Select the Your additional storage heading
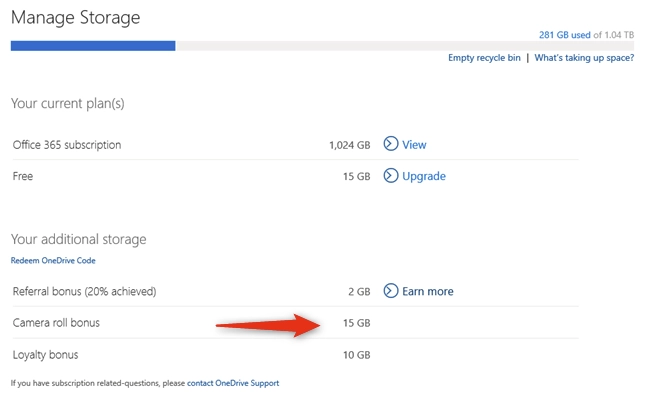The width and height of the screenshot is (648, 401). coord(79,239)
